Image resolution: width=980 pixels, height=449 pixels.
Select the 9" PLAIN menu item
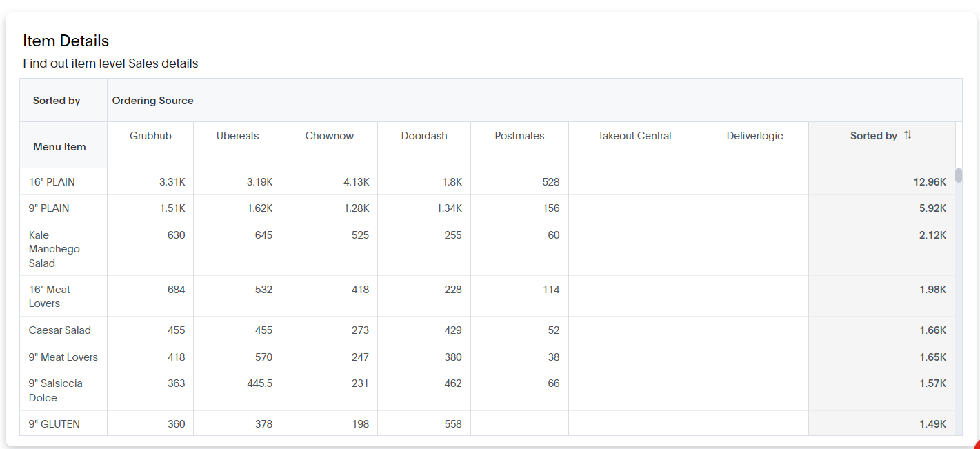click(49, 208)
